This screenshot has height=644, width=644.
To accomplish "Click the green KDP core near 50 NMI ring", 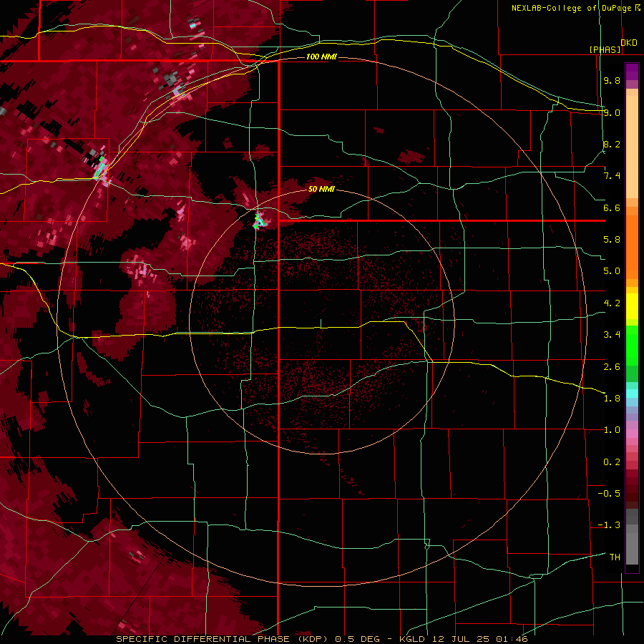I will point(259,220).
